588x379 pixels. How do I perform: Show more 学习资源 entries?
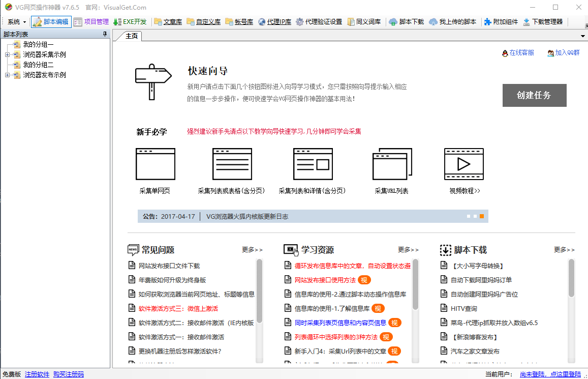coord(408,250)
